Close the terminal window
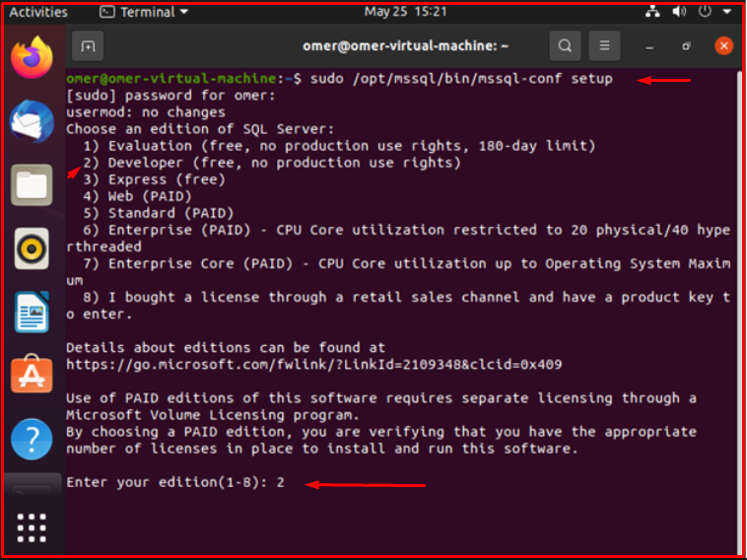This screenshot has width=747, height=560. tap(723, 46)
